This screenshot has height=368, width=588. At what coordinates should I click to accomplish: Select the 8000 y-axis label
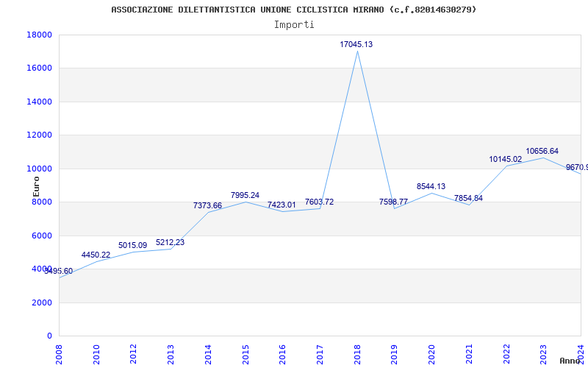pos(42,202)
